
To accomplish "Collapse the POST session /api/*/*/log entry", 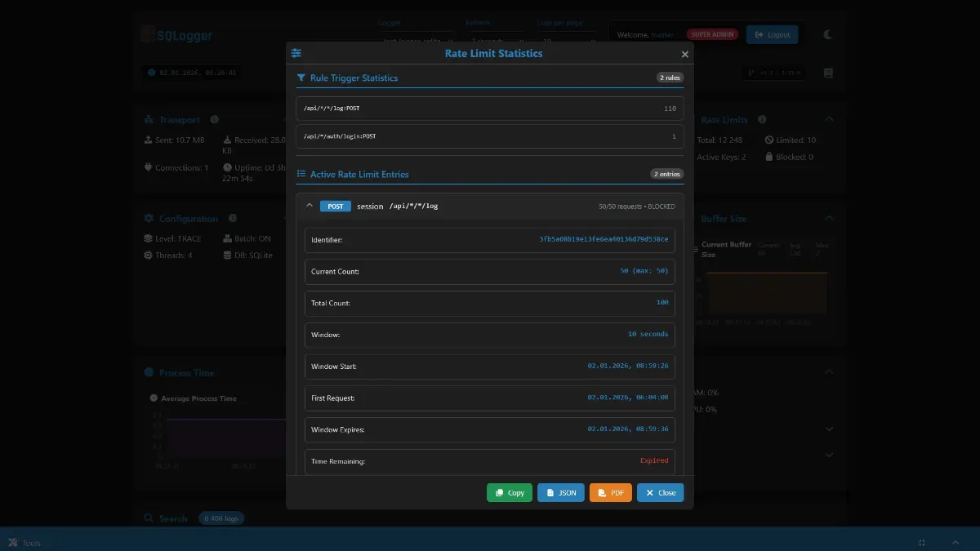I will (309, 206).
